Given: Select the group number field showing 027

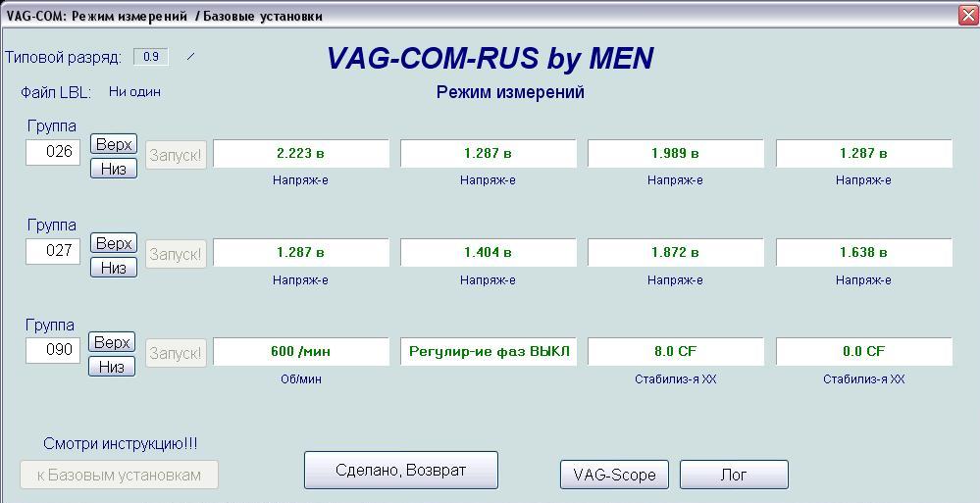Looking at the screenshot, I should tap(53, 251).
